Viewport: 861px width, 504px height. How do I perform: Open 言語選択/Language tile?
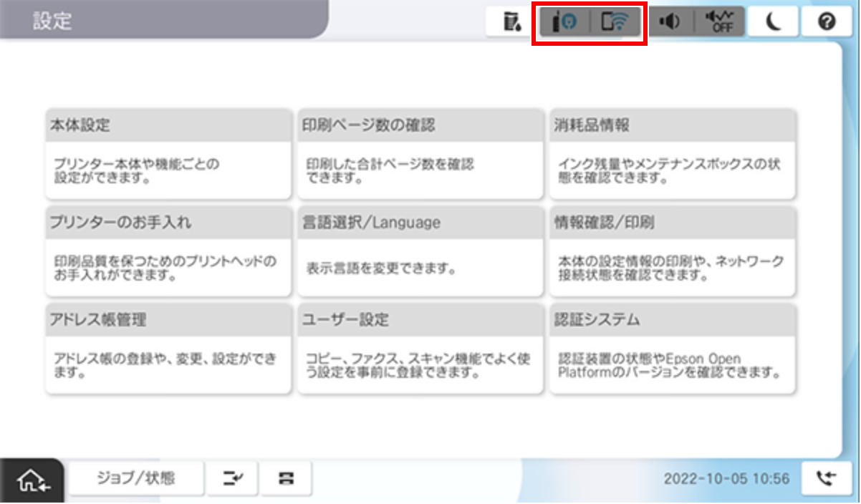point(420,252)
